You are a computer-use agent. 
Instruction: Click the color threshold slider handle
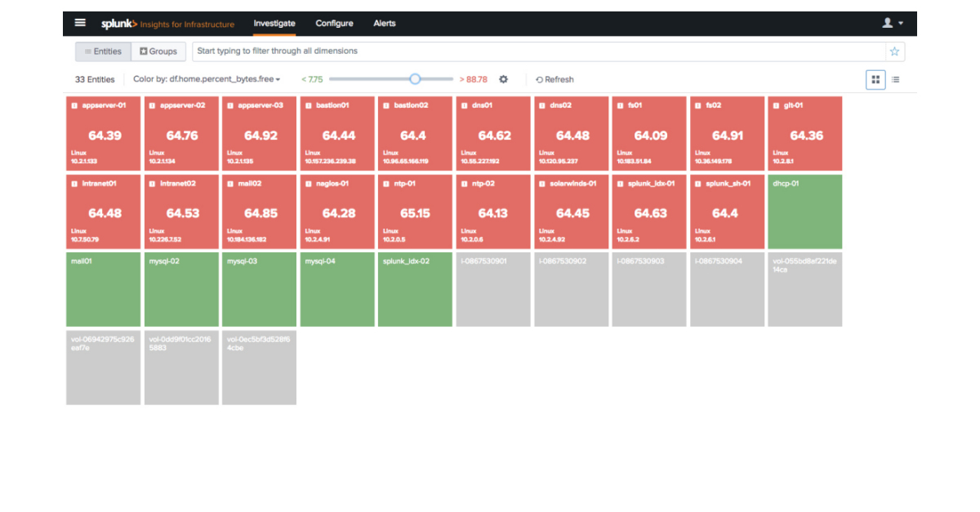[x=415, y=79]
